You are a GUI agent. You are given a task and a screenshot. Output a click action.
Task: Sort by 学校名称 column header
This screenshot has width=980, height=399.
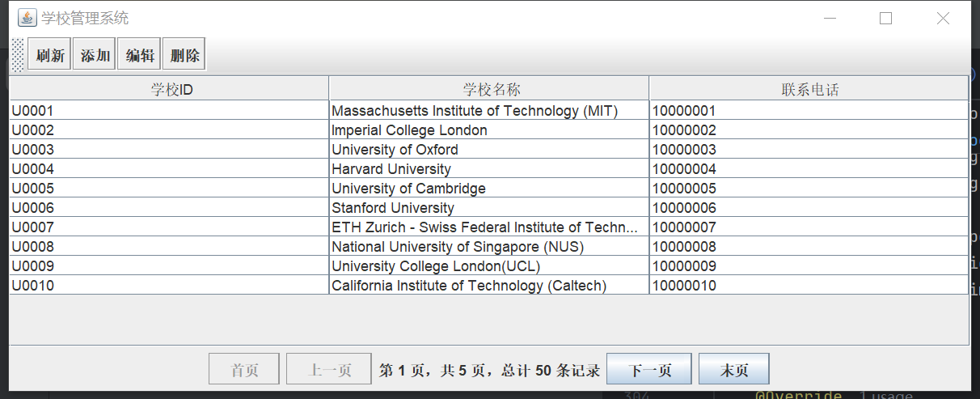click(488, 89)
